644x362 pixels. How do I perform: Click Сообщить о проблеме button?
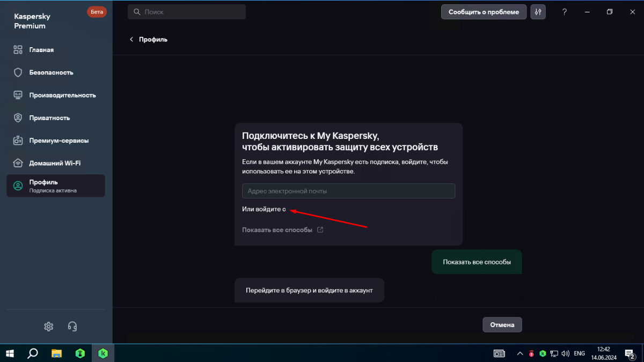pos(484,12)
